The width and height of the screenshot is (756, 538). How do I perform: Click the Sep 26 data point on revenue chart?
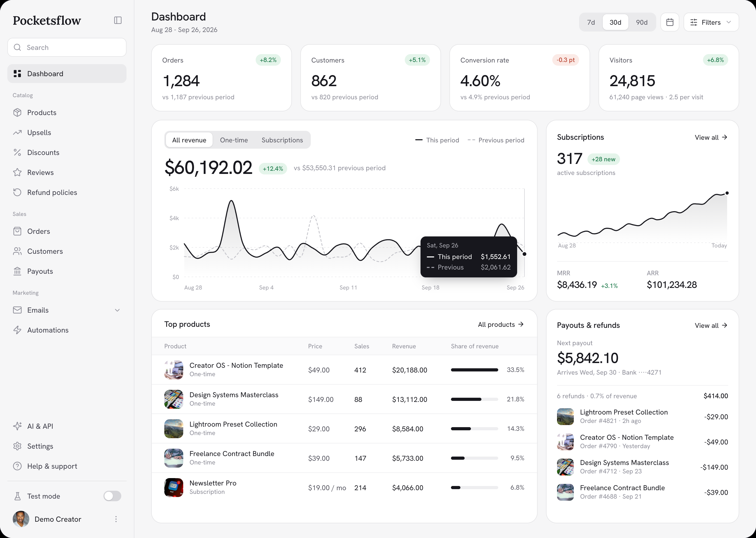(x=524, y=254)
